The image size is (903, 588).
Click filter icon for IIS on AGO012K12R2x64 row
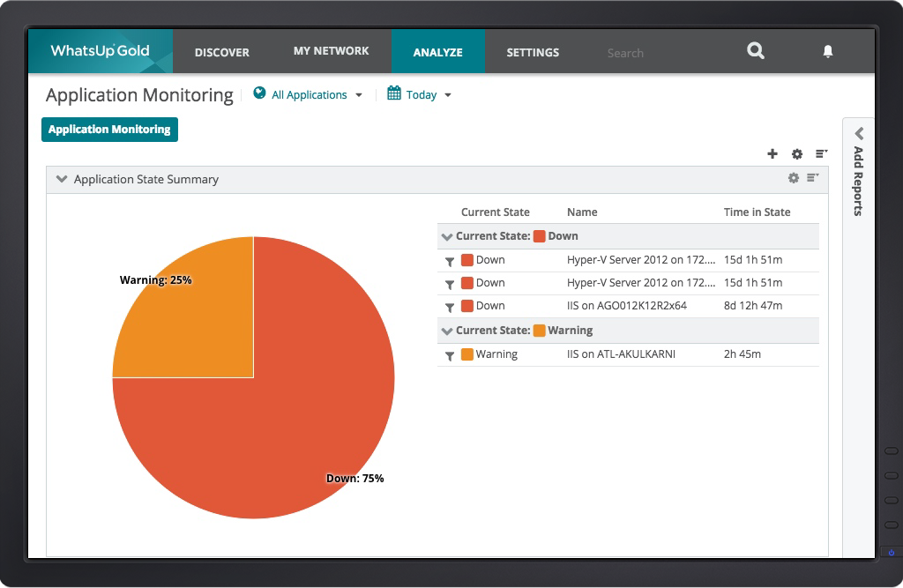[x=450, y=307]
